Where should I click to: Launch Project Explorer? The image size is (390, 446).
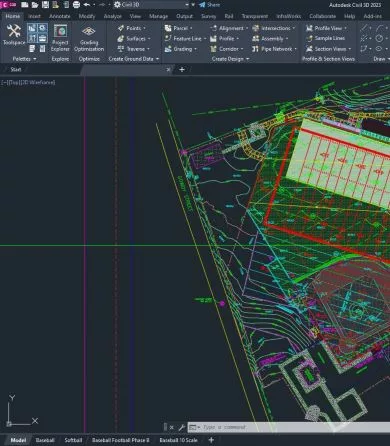[60, 38]
